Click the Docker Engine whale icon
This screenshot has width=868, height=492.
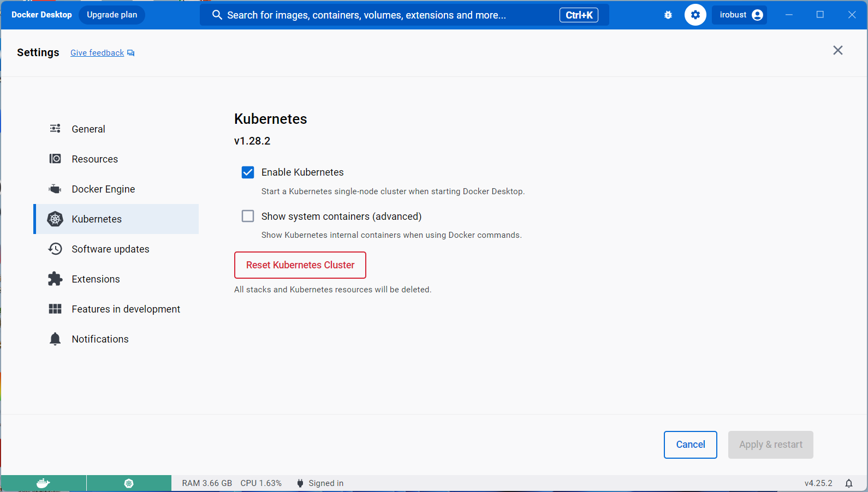click(55, 189)
